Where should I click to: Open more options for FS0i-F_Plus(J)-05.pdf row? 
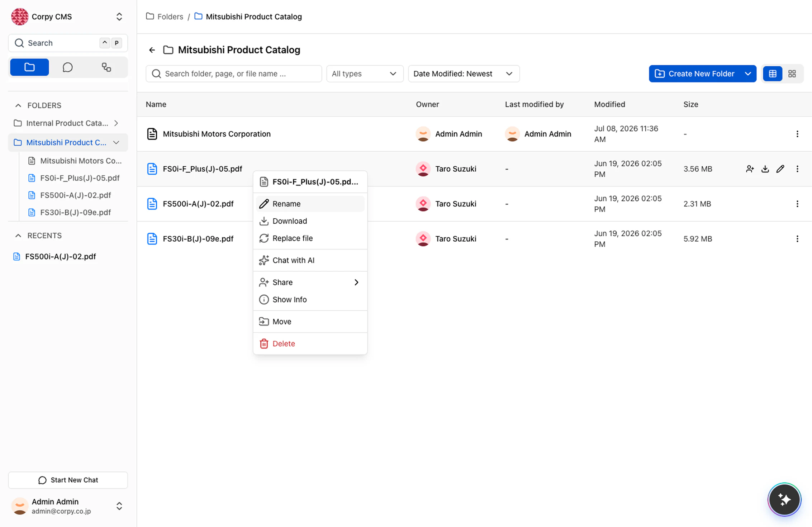click(797, 169)
